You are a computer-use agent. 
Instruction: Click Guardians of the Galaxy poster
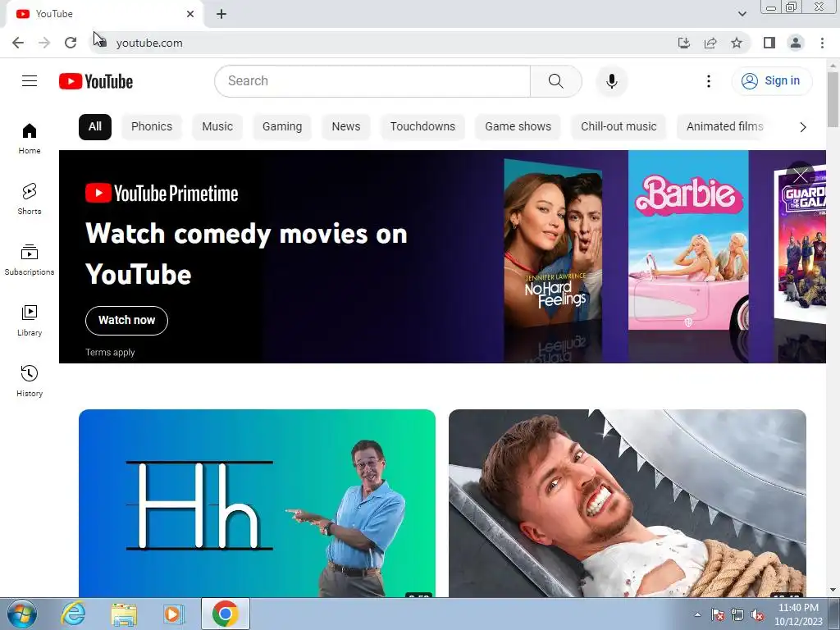[x=800, y=246]
